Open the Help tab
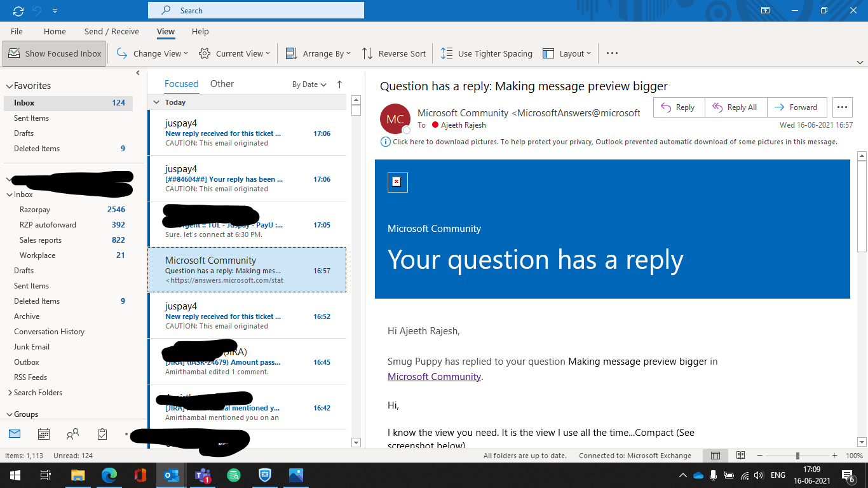 point(200,31)
